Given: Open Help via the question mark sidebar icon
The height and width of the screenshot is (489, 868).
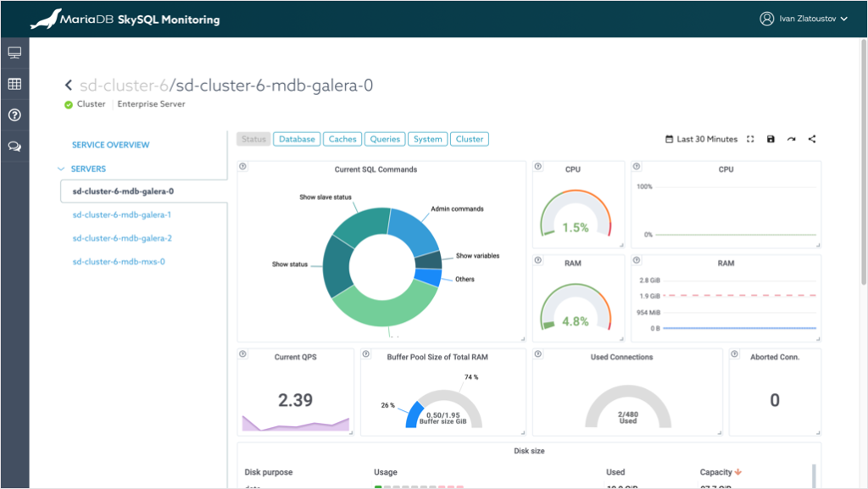Looking at the screenshot, I should coord(14,114).
